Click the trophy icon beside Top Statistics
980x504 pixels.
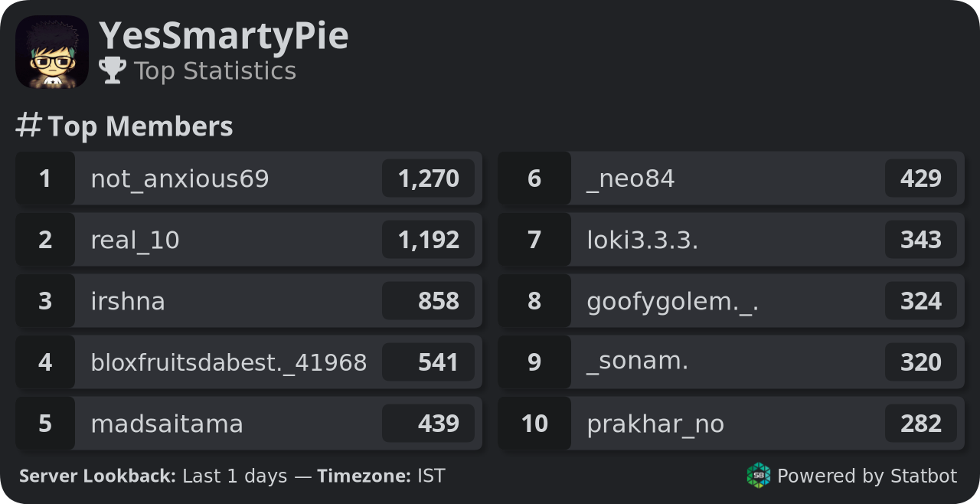tap(113, 70)
